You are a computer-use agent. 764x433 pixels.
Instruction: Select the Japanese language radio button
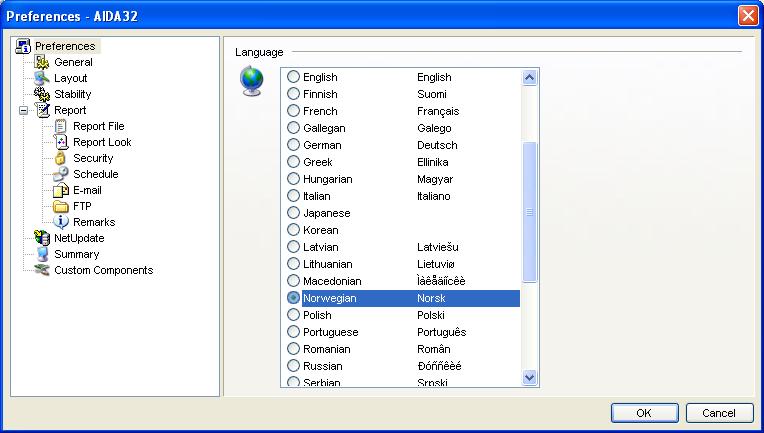(x=293, y=212)
